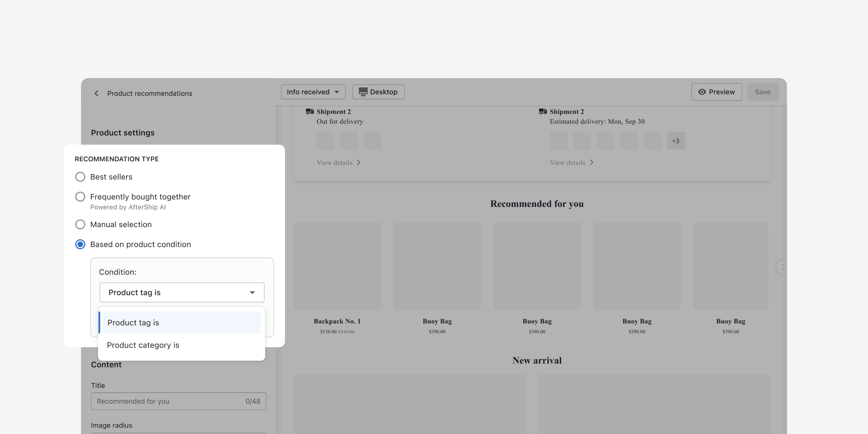Screen dimensions: 868x434
Task: Choose Frequently bought together option
Action: [80, 197]
